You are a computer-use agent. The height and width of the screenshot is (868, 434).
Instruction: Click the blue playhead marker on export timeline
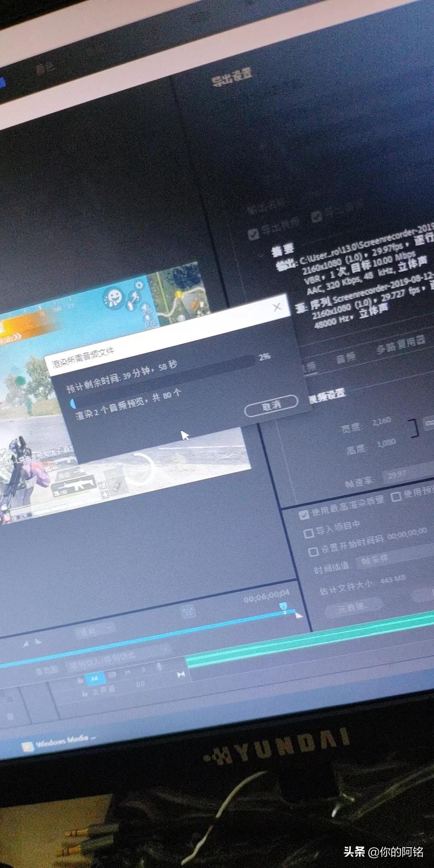[x=283, y=606]
